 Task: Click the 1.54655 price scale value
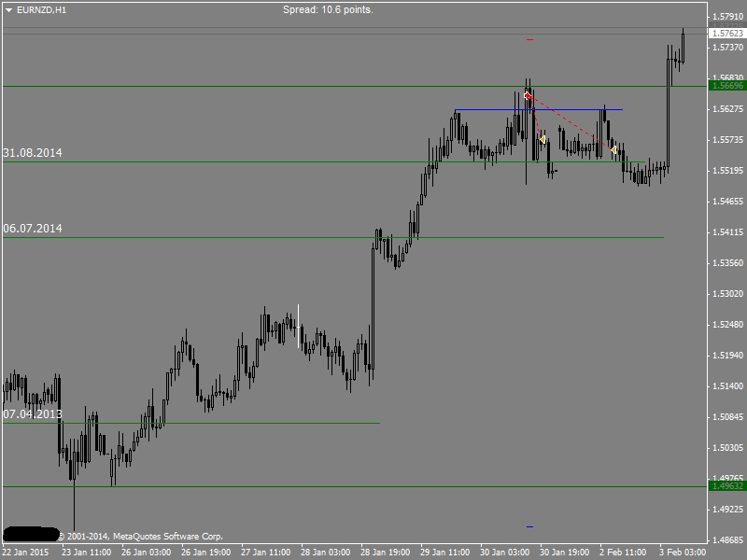click(727, 202)
